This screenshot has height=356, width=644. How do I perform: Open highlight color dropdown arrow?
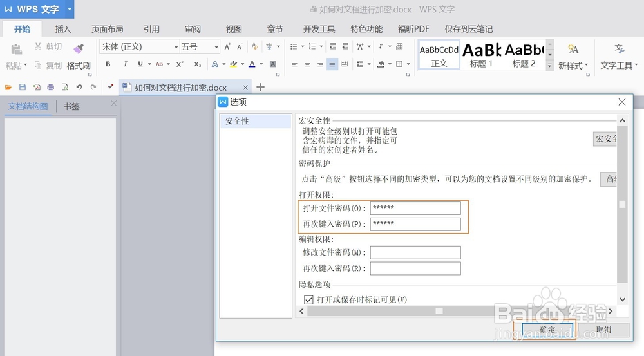coord(242,64)
